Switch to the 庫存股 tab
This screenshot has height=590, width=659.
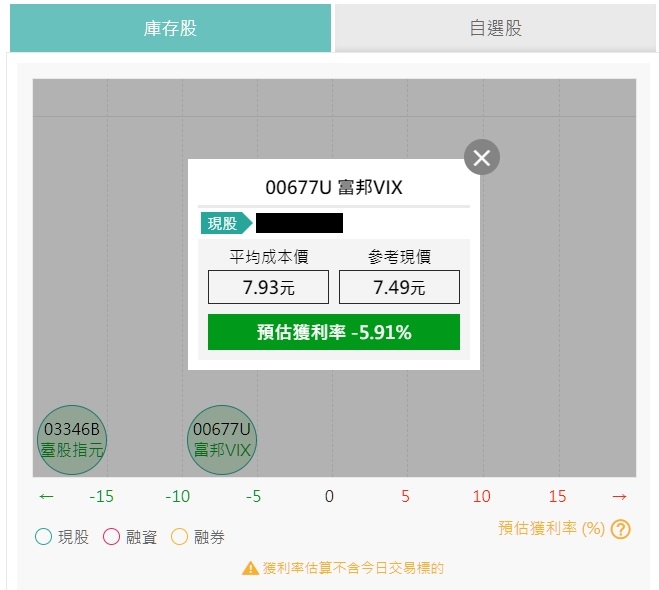tap(170, 28)
